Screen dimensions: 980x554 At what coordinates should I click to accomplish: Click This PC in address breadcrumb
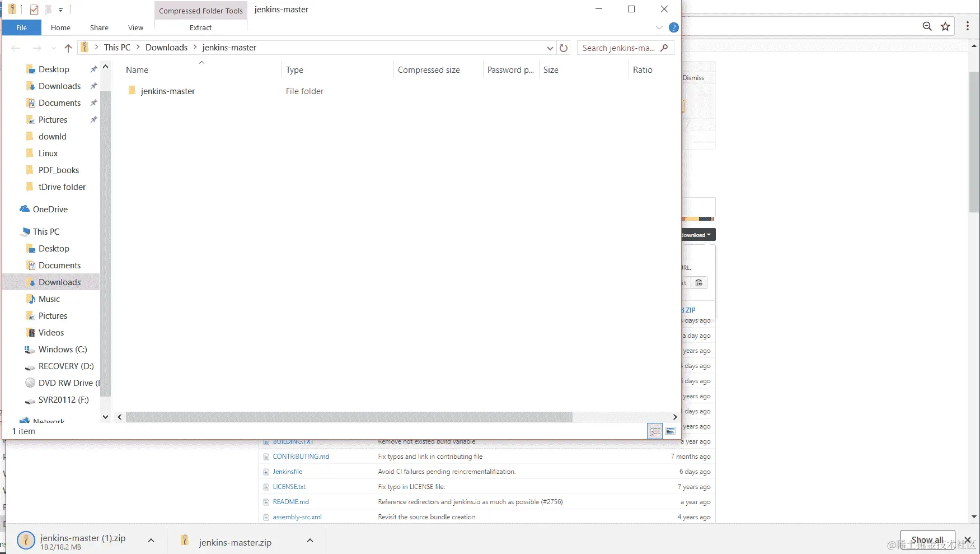coord(117,48)
